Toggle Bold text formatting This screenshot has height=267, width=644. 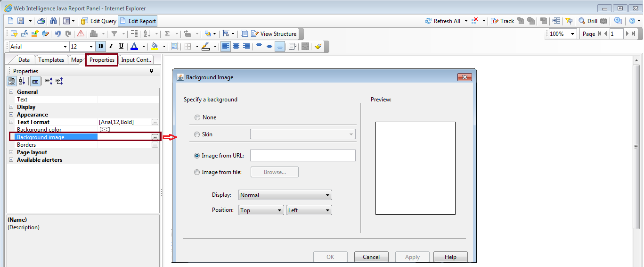click(x=100, y=46)
